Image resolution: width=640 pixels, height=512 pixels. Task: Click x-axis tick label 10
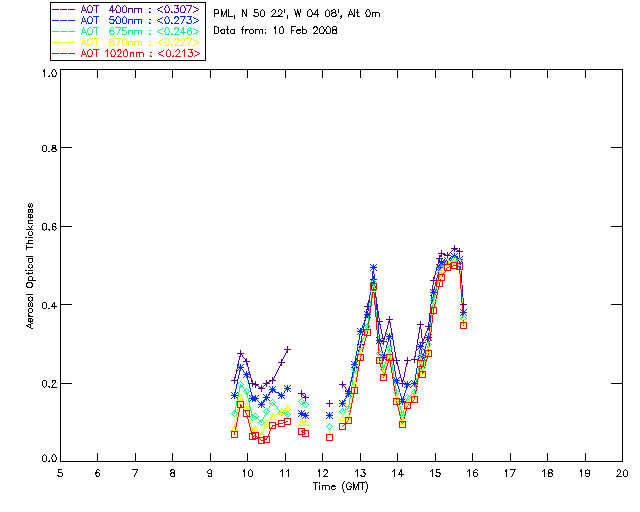pos(247,473)
